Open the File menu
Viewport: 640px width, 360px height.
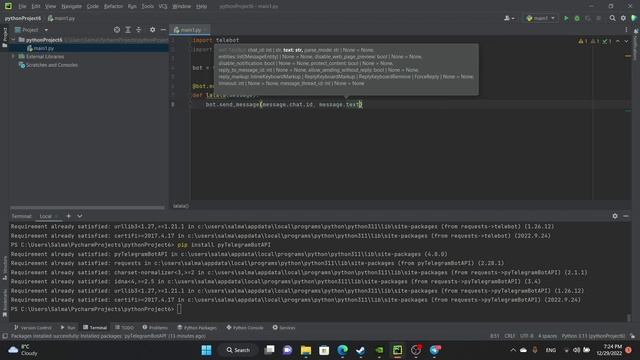(x=22, y=6)
